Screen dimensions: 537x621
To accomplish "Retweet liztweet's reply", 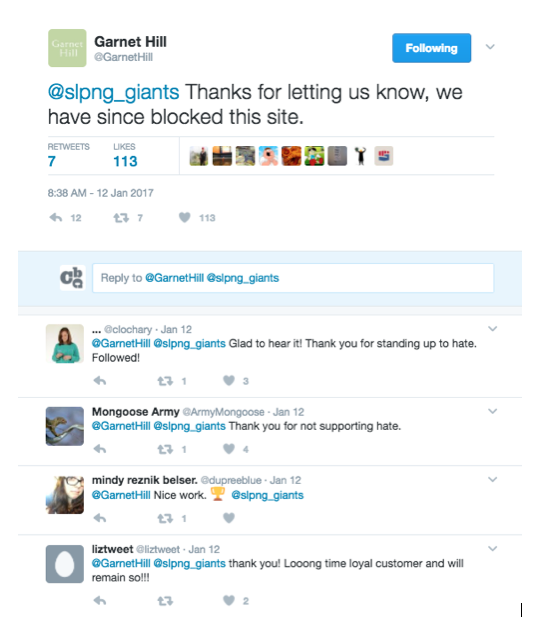I will [x=165, y=601].
